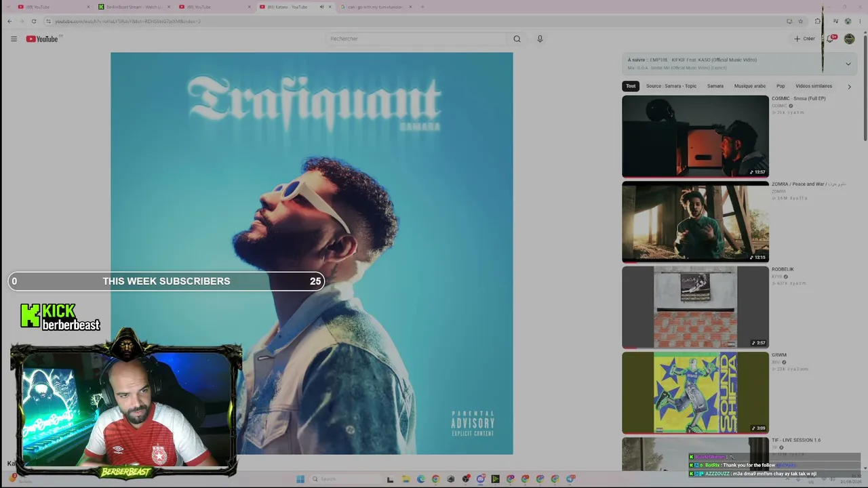Play the RODBELIK video thumbnail

click(x=695, y=307)
